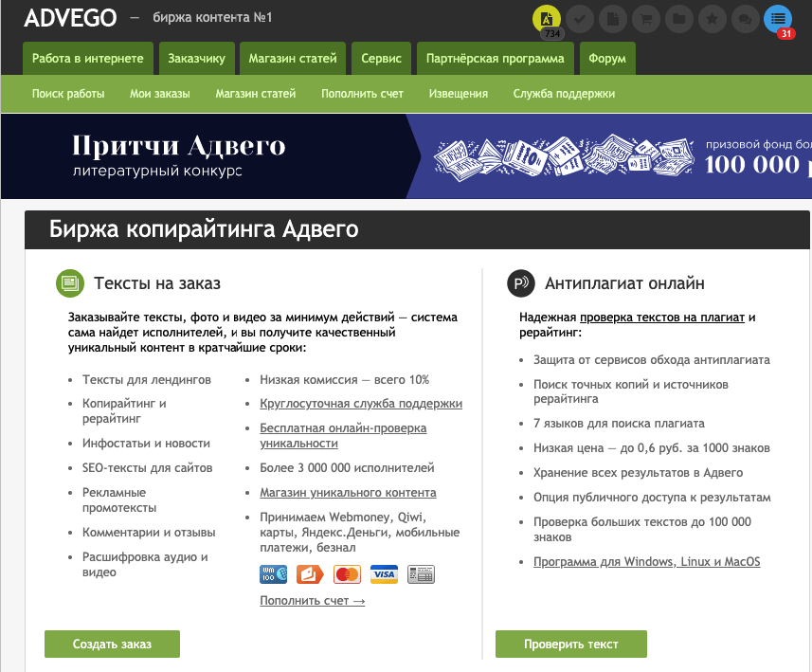The image size is (812, 672).
Task: Click the 'Создать заказ' button
Action: (x=113, y=644)
